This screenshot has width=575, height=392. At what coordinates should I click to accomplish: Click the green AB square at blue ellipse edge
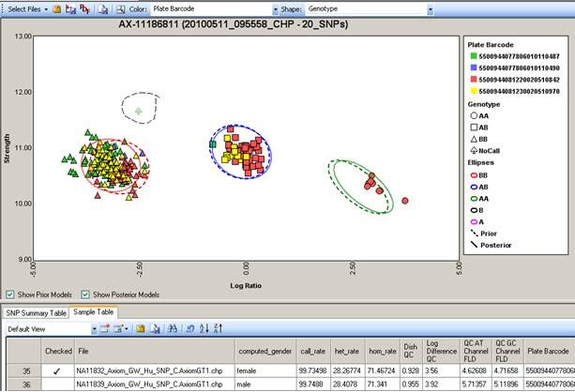click(213, 144)
